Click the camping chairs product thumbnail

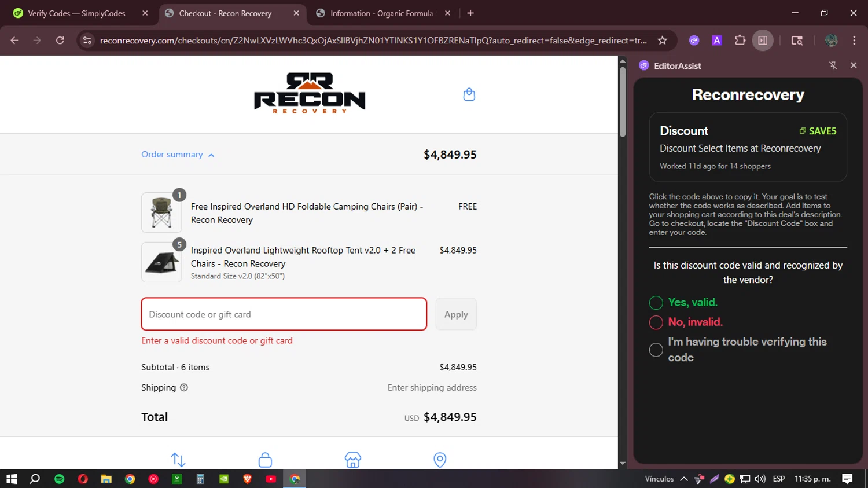161,212
